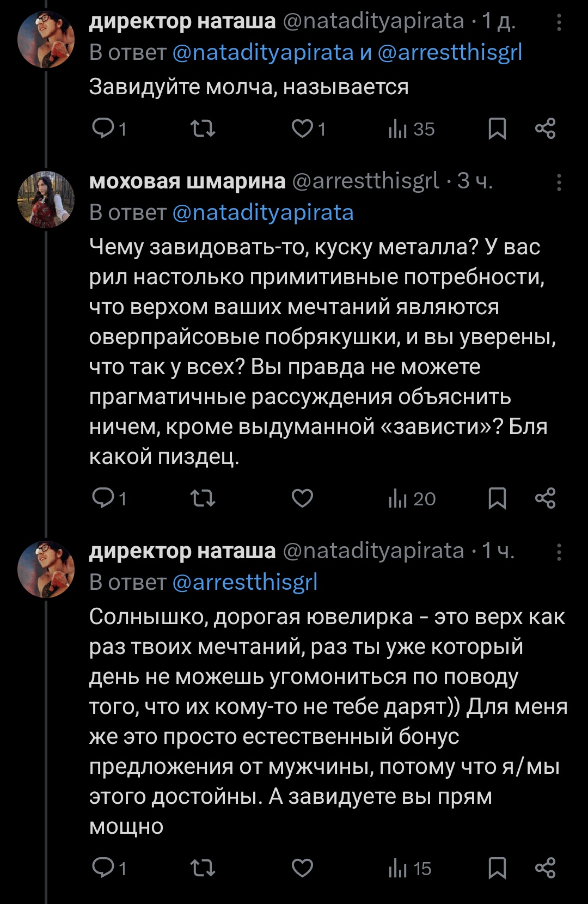This screenshot has height=904, width=588.
Task: Open моховая шмарина profile avatar
Action: click(46, 199)
